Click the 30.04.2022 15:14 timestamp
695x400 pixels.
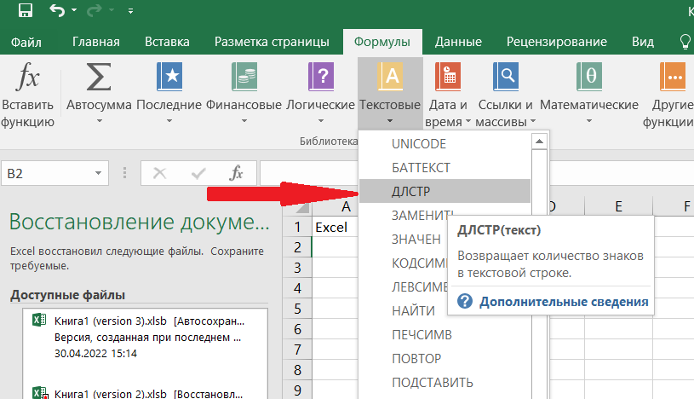[x=95, y=353]
